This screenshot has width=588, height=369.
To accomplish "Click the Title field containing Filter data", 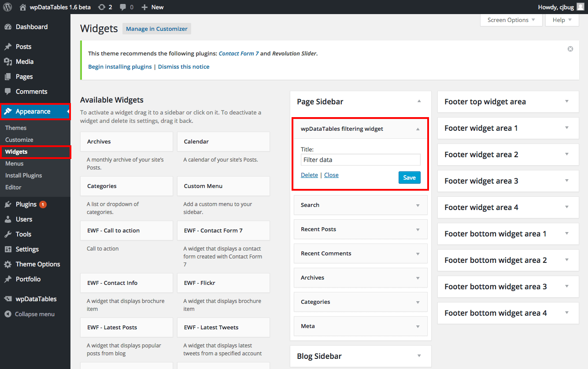I will click(x=360, y=159).
